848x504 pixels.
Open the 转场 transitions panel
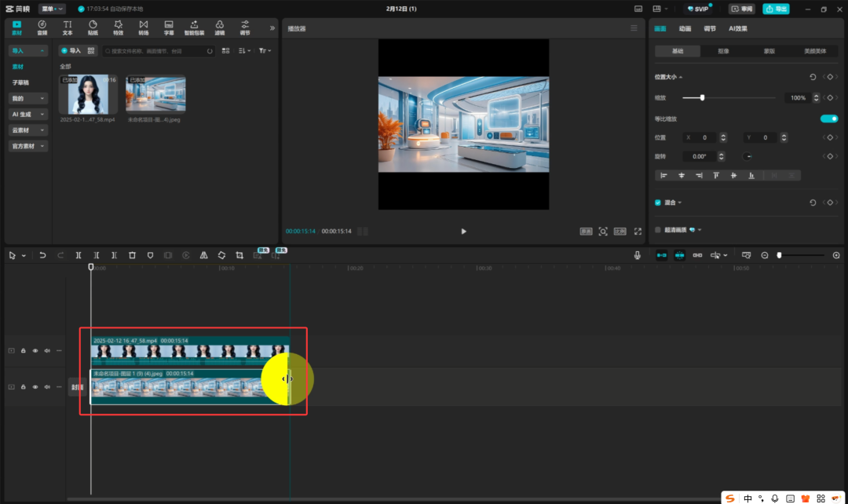[x=143, y=27]
